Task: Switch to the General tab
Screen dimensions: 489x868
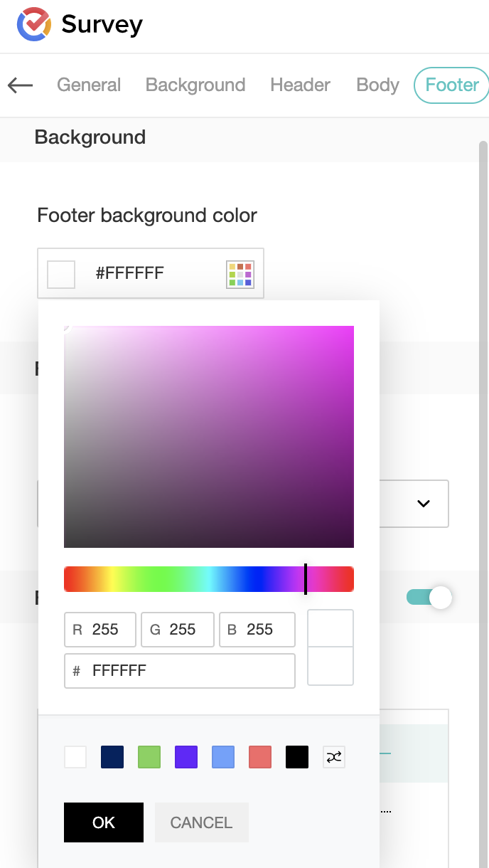Action: pos(89,85)
